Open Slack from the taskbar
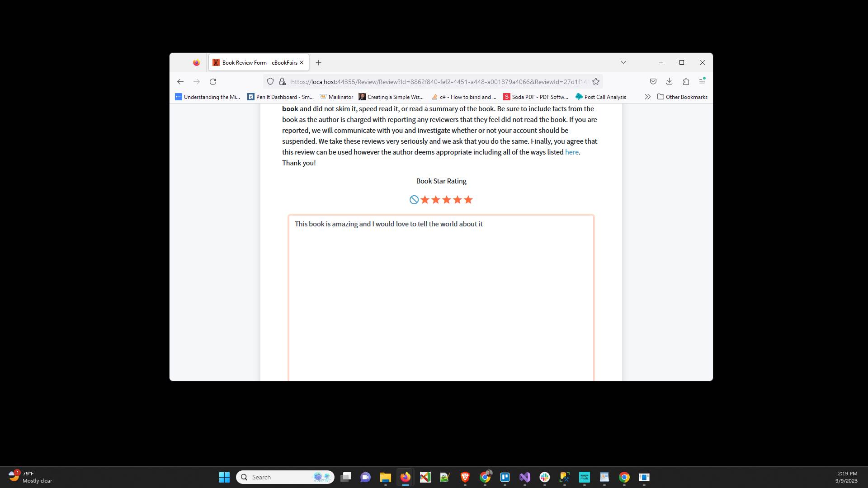The image size is (868, 488). click(x=545, y=477)
